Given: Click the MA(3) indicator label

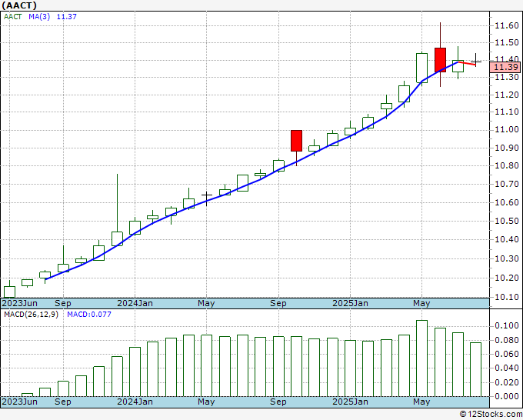Looking at the screenshot, I should [39, 17].
